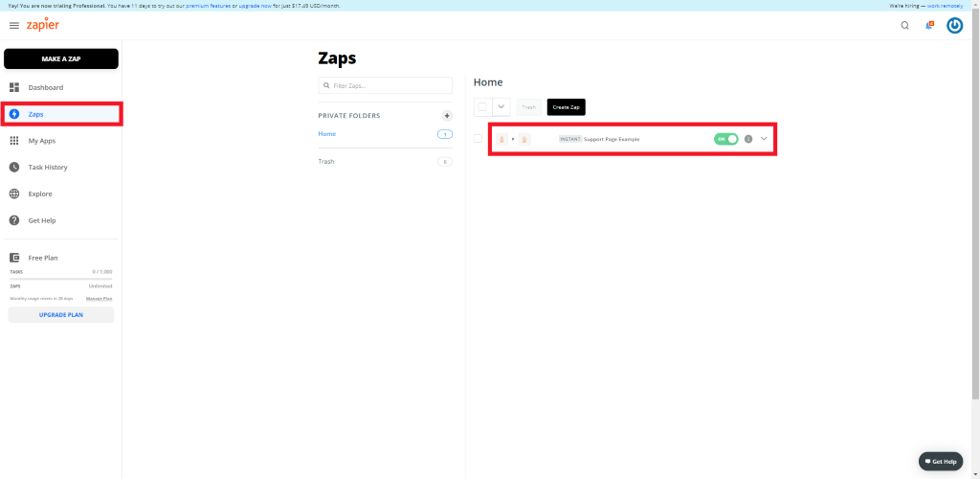Viewport: 980px width, 479px height.
Task: Follow the premium features link
Action: click(x=208, y=6)
